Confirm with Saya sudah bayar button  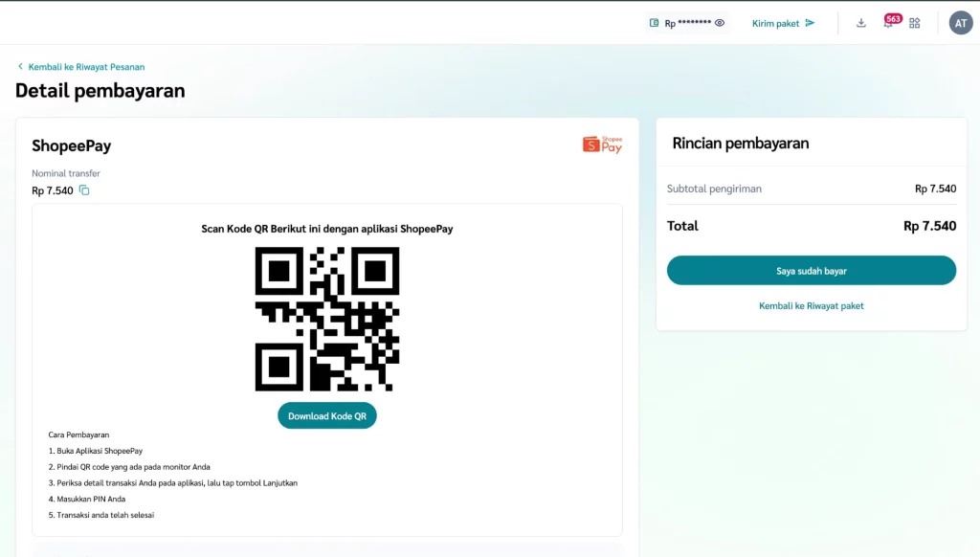tap(811, 271)
